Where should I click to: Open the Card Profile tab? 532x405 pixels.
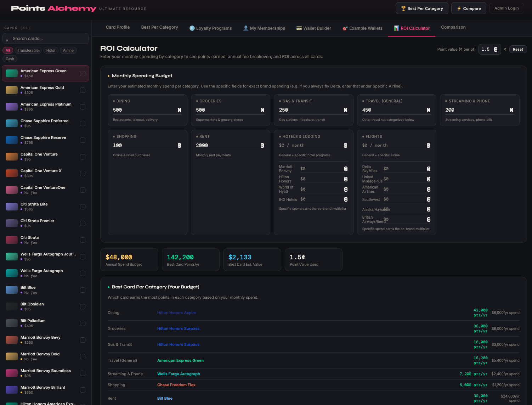tap(118, 27)
